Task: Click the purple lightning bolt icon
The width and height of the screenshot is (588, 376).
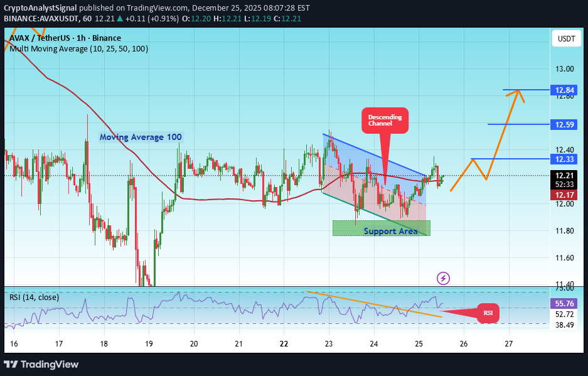Action: pos(443,277)
